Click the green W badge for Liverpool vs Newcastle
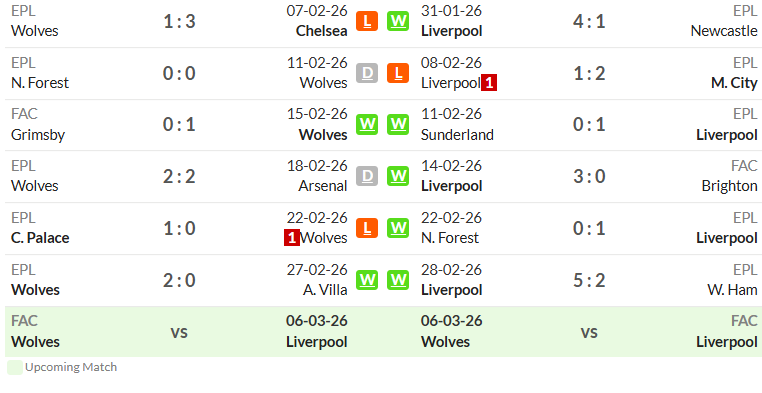Image resolution: width=762 pixels, height=393 pixels. coord(398,21)
